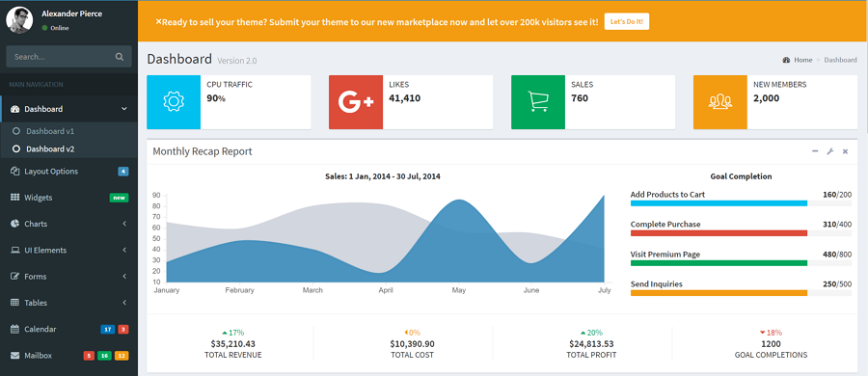
Task: Click the Let's Do It! button
Action: pyautogui.click(x=627, y=21)
